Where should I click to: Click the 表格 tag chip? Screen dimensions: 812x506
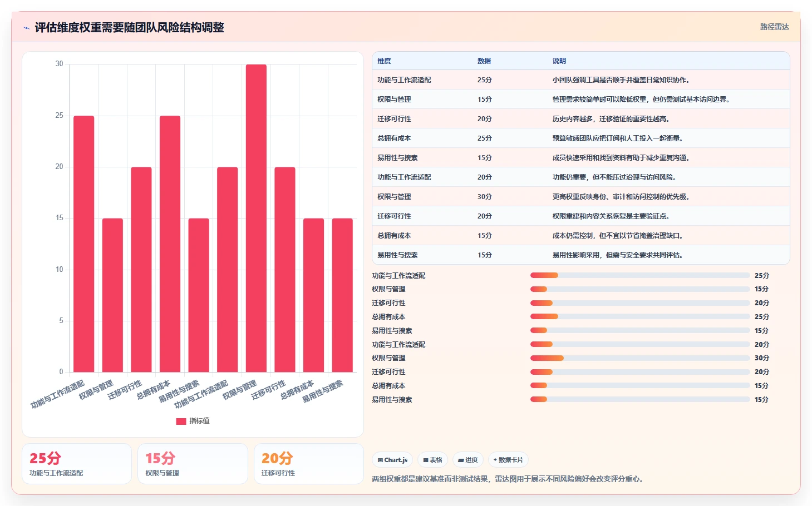click(x=432, y=460)
